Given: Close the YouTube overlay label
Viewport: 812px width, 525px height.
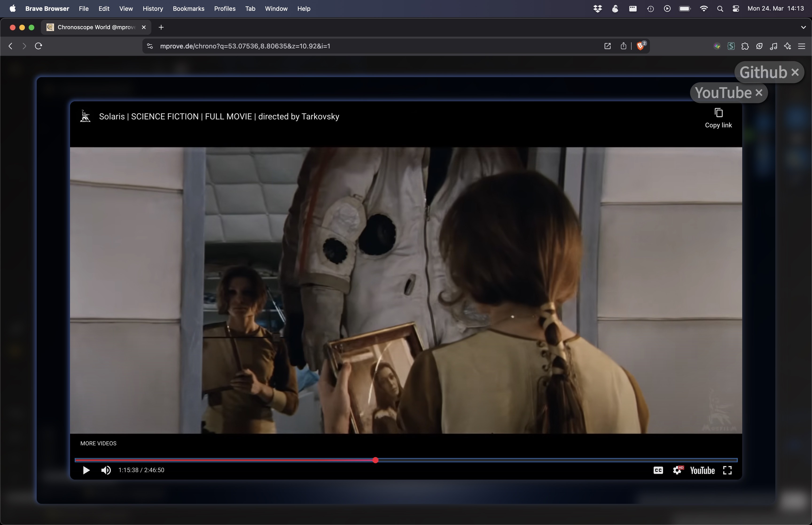Looking at the screenshot, I should click(759, 93).
